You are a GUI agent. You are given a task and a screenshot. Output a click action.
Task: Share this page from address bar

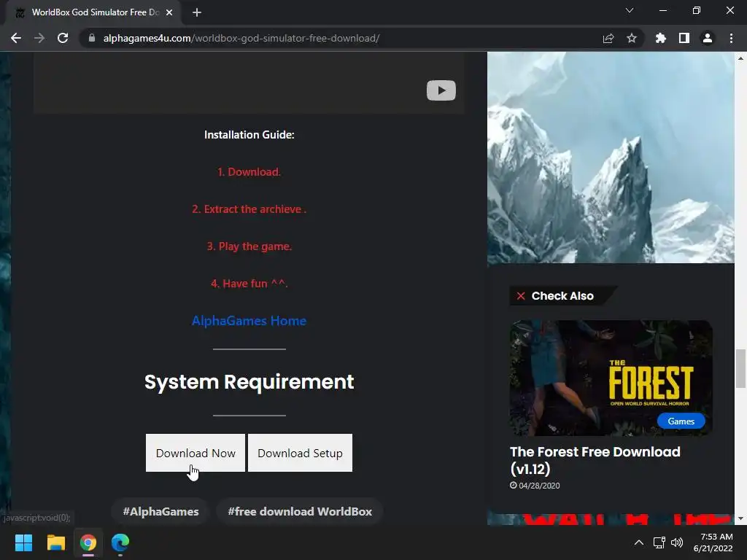tap(608, 38)
